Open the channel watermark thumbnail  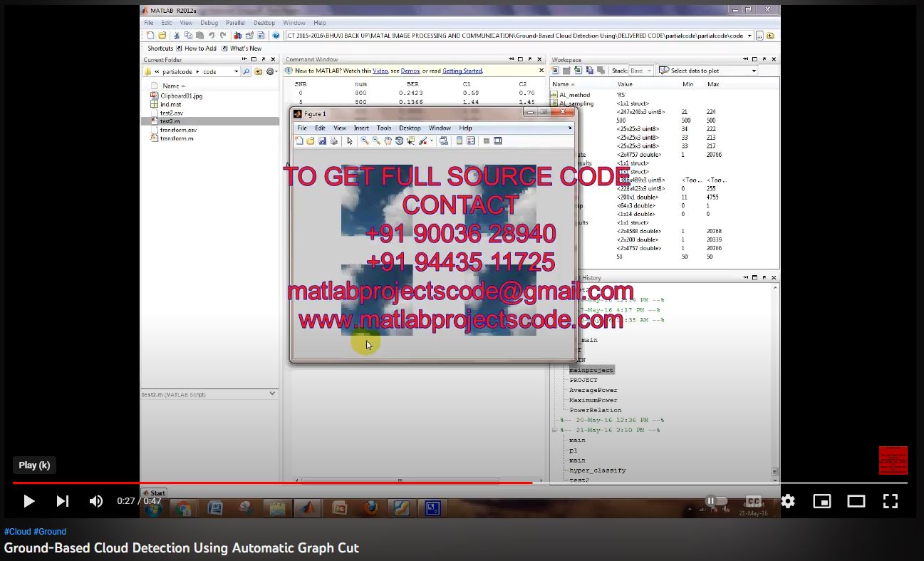[x=893, y=460]
